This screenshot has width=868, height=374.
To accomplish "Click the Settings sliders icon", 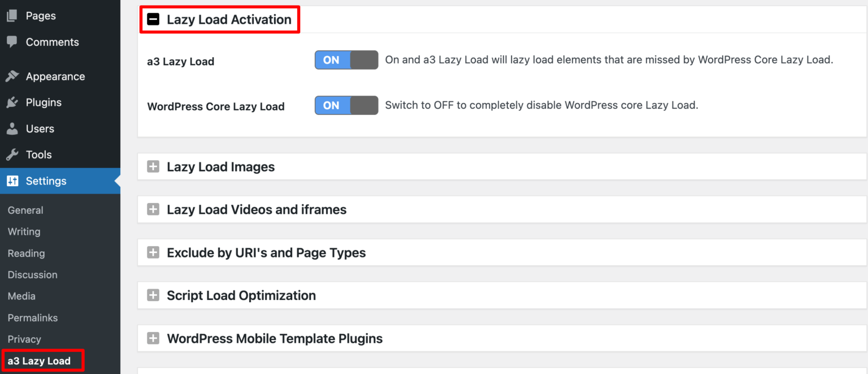I will [12, 180].
